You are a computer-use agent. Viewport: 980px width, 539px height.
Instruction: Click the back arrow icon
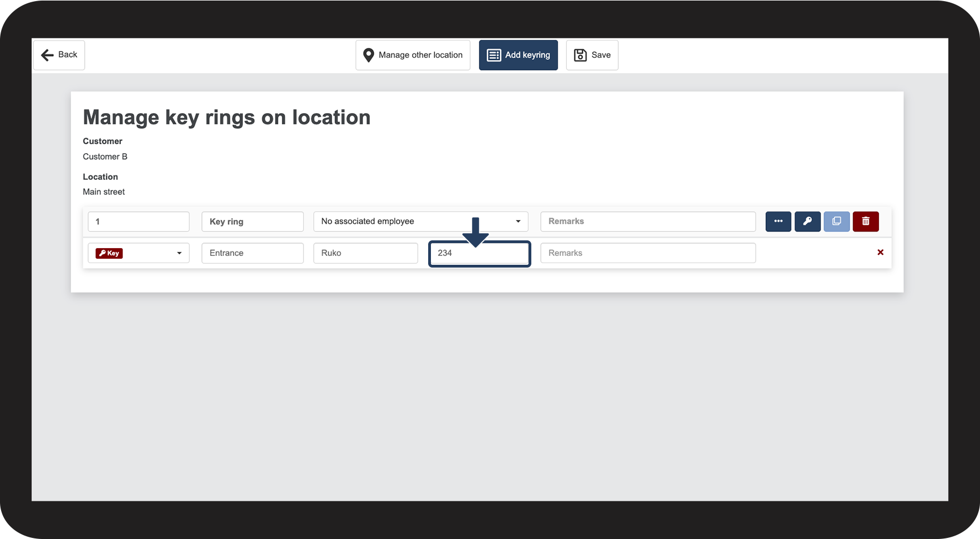(x=48, y=55)
